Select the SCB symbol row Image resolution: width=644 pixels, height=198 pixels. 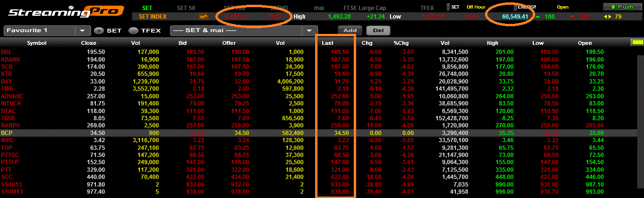coord(319,66)
